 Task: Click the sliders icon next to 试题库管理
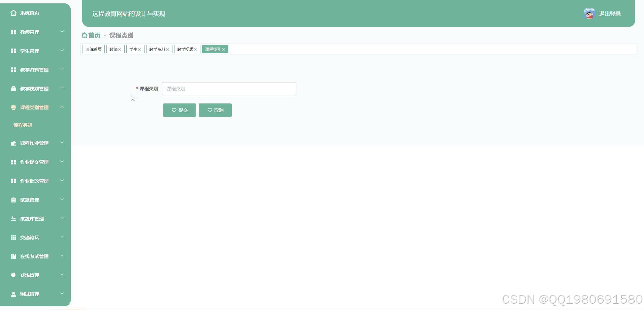(x=13, y=219)
